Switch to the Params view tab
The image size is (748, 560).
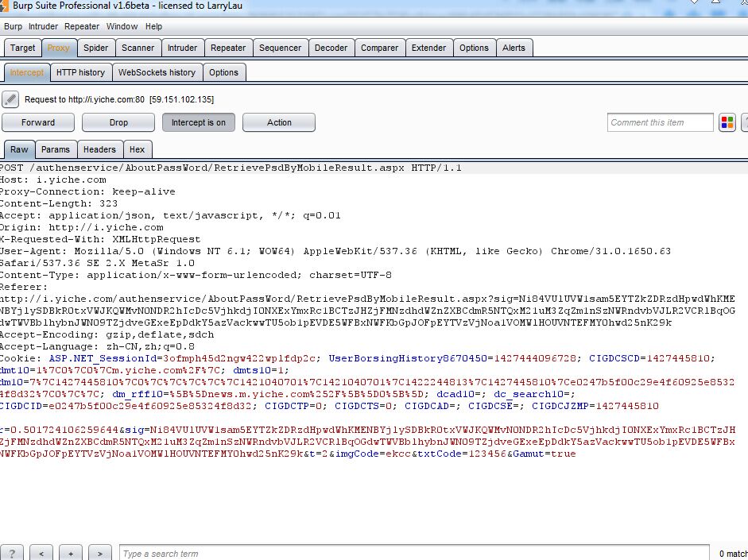pos(56,149)
